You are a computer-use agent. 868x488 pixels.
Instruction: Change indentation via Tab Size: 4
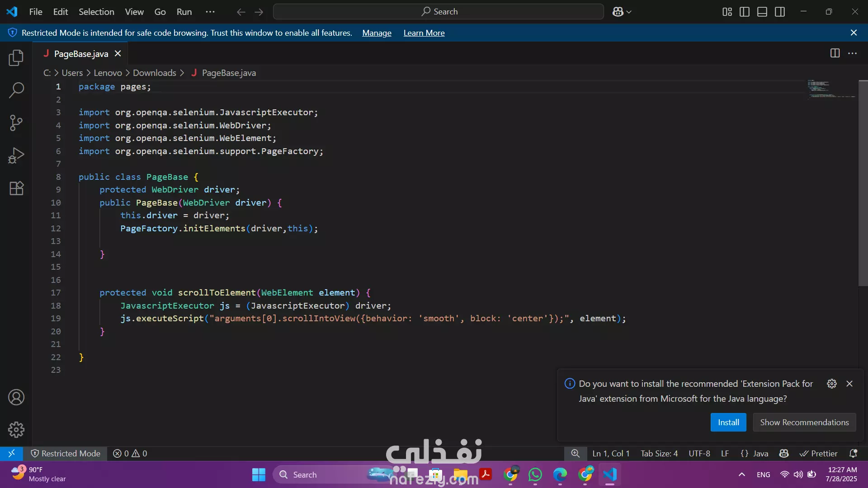tap(659, 453)
